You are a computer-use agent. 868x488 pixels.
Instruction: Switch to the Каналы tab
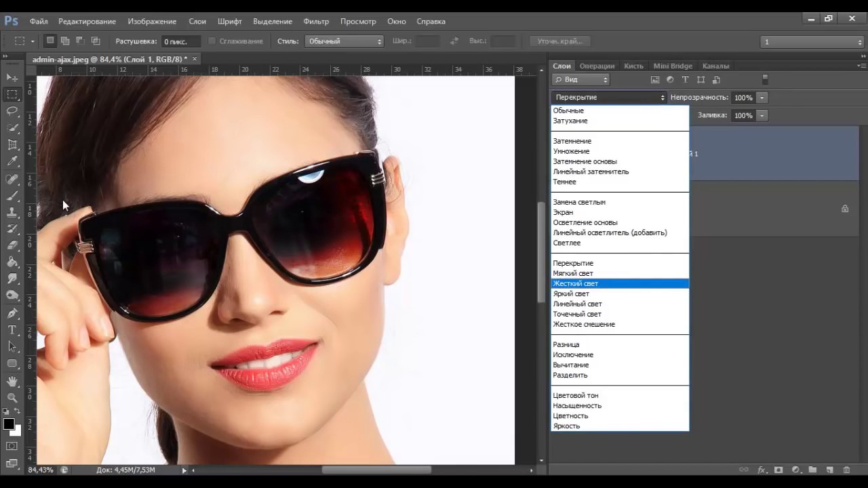coord(715,66)
